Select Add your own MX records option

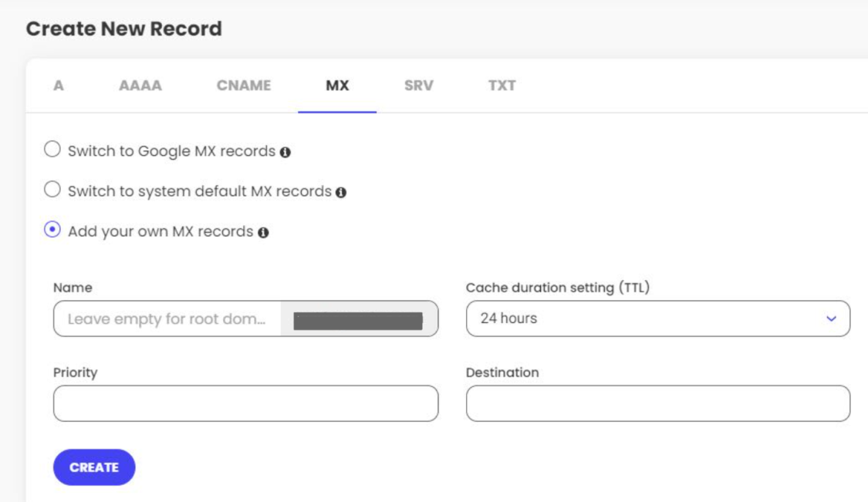point(52,230)
